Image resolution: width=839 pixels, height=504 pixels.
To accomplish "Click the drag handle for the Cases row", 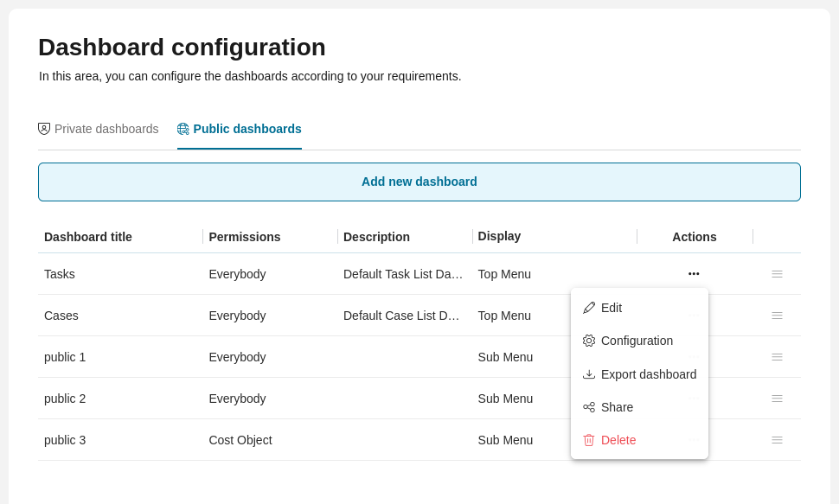I will coord(777,316).
